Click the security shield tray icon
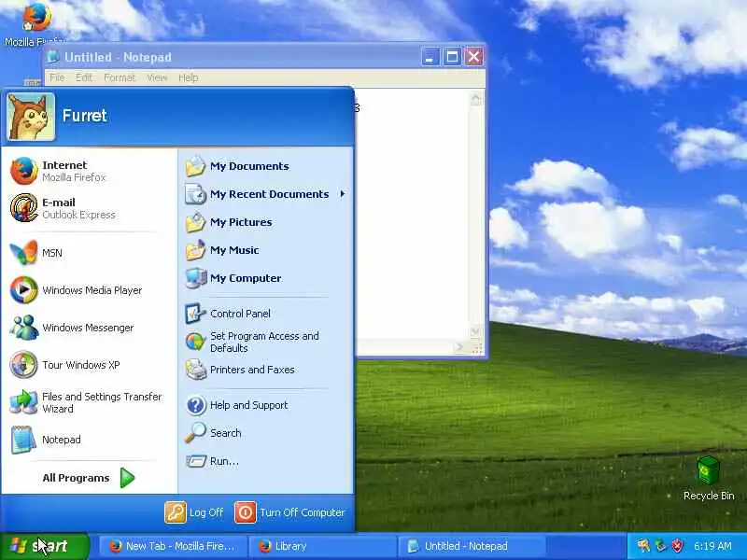Image resolution: width=747 pixels, height=560 pixels. point(677,545)
